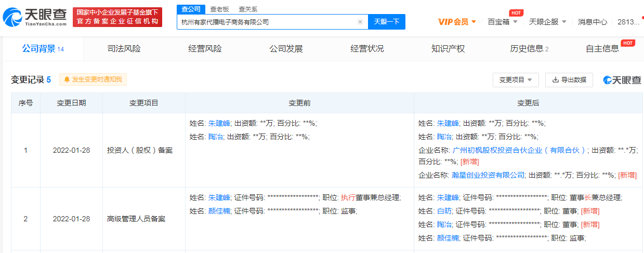Expand the 天眼企服 menu
644x253 pixels.
(x=547, y=22)
